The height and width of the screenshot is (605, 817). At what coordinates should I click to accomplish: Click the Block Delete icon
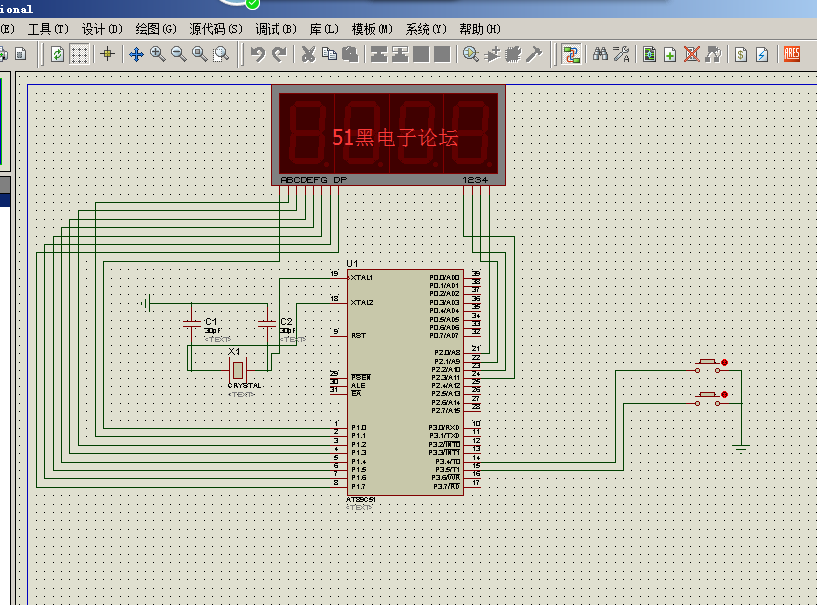coord(442,54)
